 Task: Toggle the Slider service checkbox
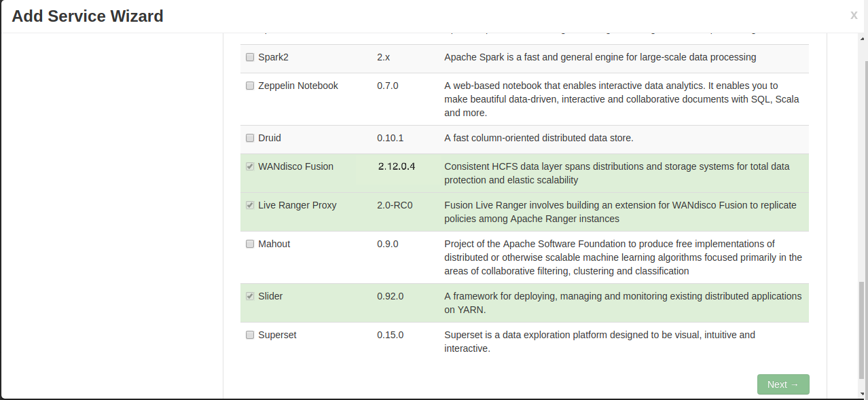(x=250, y=297)
